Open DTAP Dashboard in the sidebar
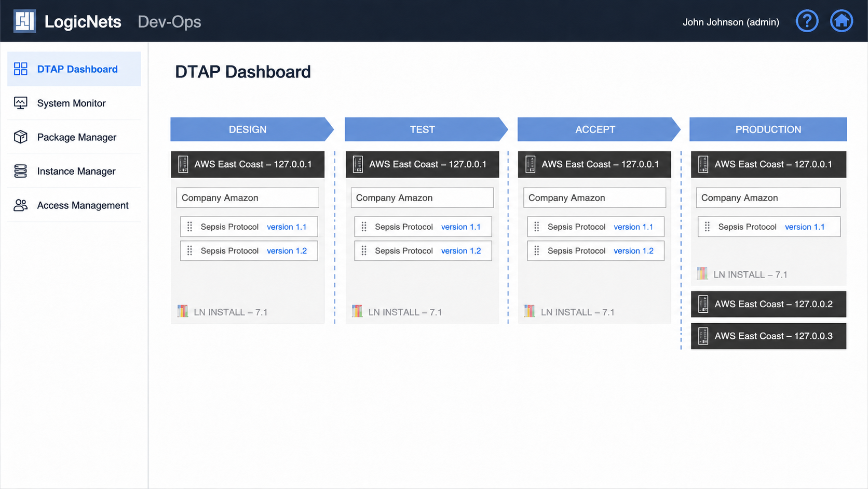This screenshot has width=868, height=489. [x=74, y=69]
